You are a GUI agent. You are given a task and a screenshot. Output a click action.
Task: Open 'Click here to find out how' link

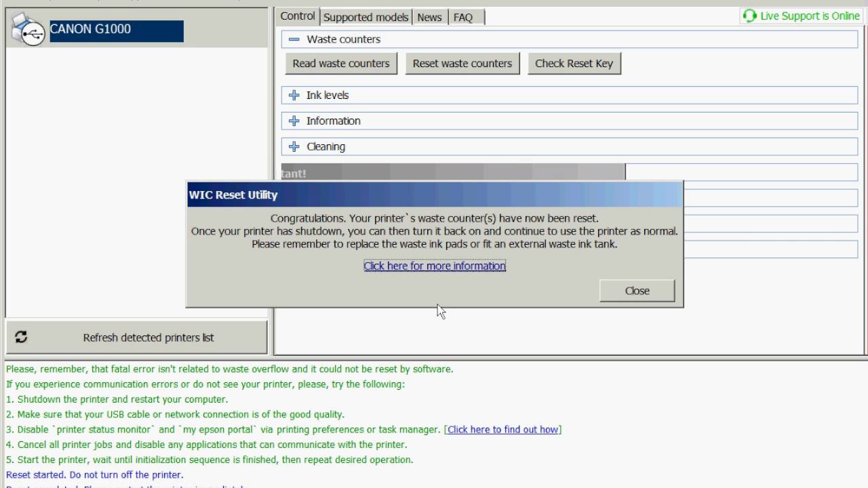click(502, 430)
